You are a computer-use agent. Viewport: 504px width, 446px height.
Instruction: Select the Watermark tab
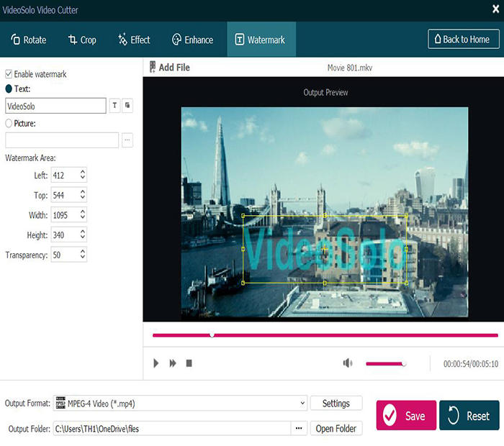pyautogui.click(x=261, y=40)
